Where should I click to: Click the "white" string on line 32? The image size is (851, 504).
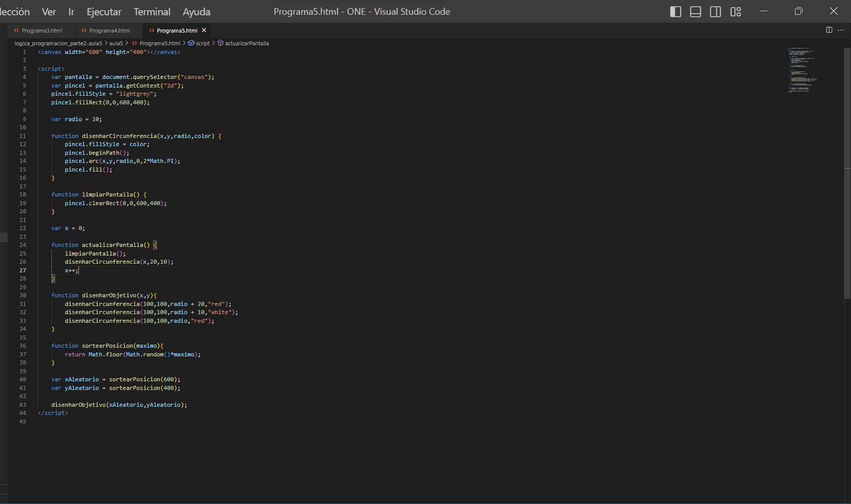tap(219, 312)
